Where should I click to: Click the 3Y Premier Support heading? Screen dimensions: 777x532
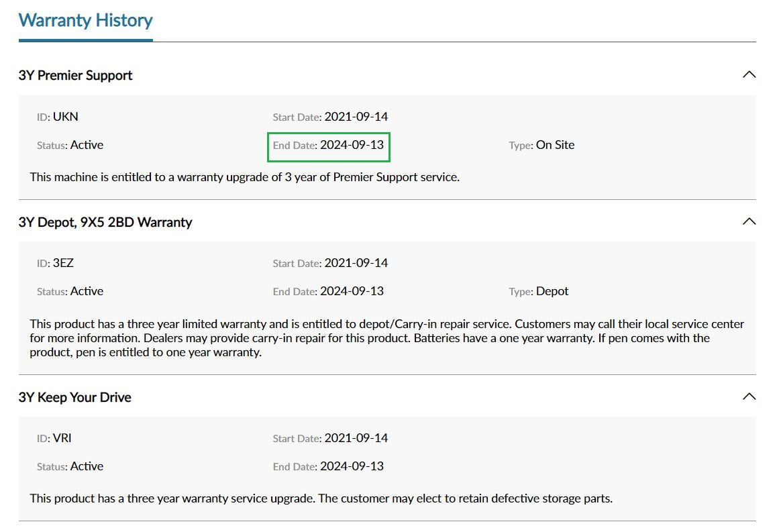(x=75, y=75)
